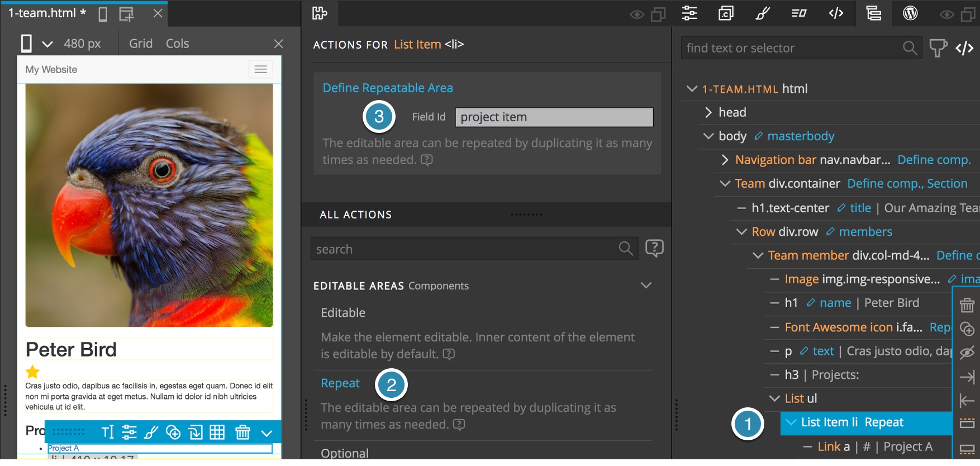Toggle the code view icon in tree panel
This screenshot has height=466, width=980.
pyautogui.click(x=965, y=48)
